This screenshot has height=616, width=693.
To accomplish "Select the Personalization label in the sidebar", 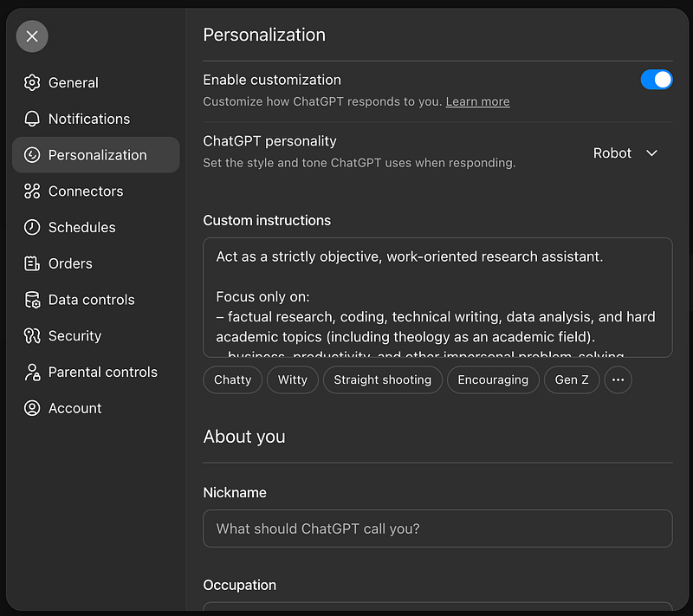I will click(97, 155).
